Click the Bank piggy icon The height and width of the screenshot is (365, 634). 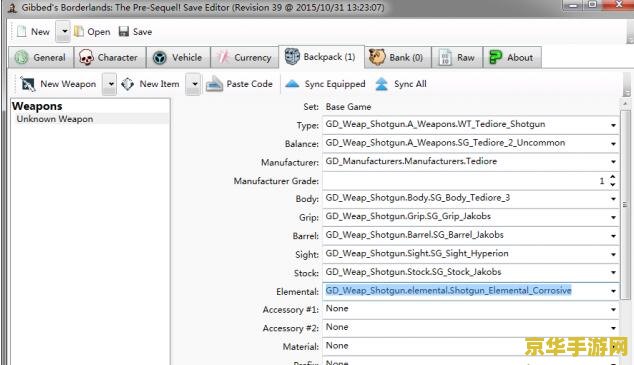point(377,57)
